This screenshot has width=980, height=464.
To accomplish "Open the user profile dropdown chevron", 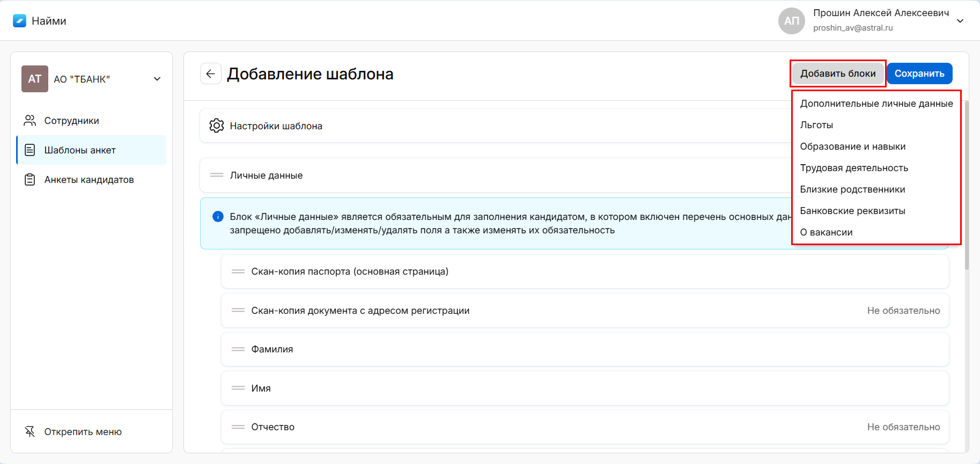I will tap(960, 21).
